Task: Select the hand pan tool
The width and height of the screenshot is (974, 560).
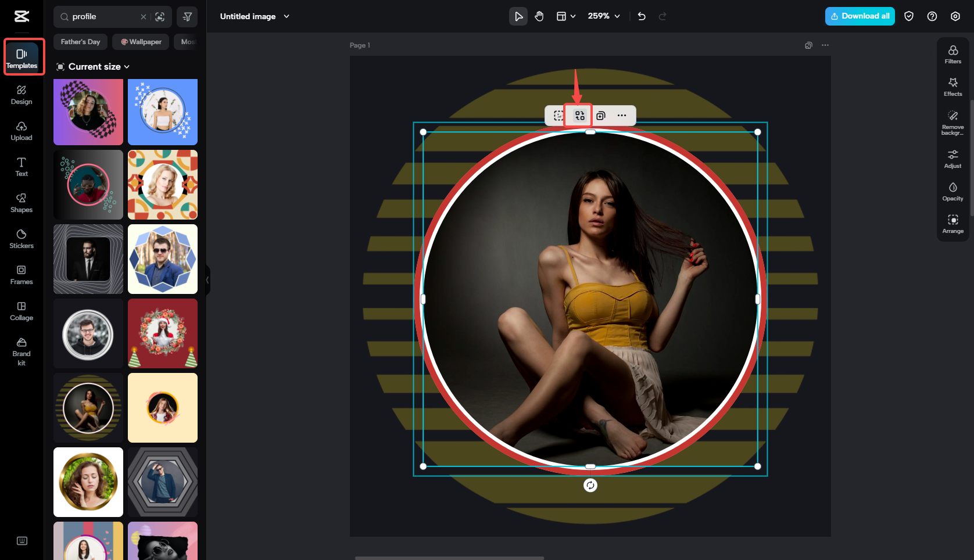Action: pyautogui.click(x=539, y=16)
